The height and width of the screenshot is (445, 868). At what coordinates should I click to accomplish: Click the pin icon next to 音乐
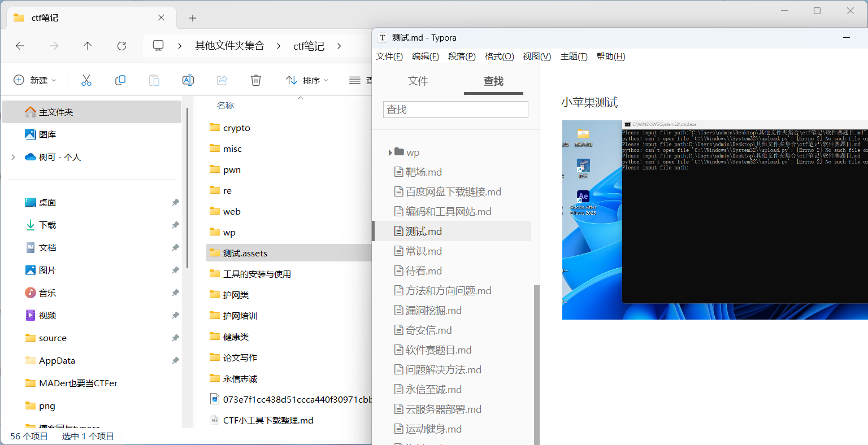(175, 293)
